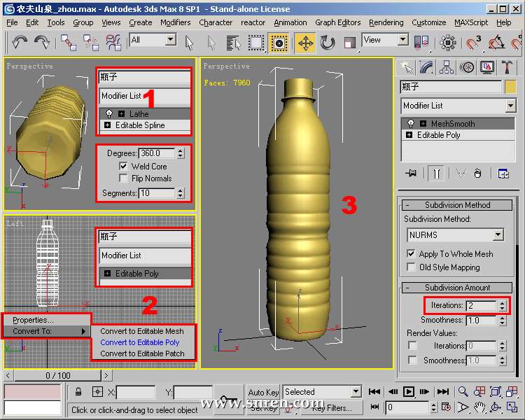This screenshot has width=525, height=420.
Task: Open the Modifiers menu
Action: [x=175, y=22]
